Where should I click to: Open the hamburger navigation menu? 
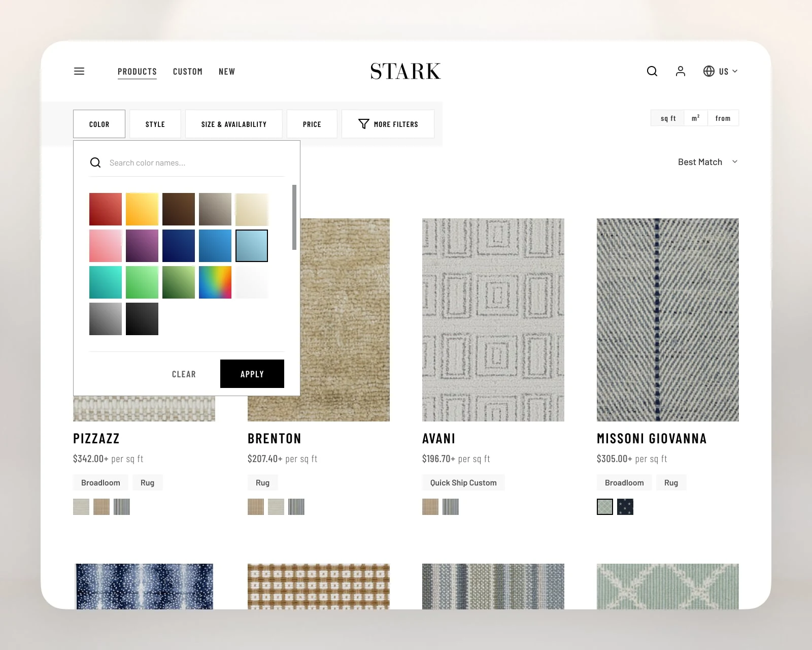(x=79, y=71)
